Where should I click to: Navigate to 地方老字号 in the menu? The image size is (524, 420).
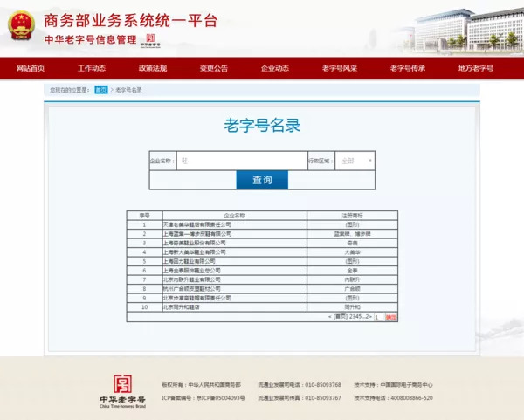coord(475,68)
